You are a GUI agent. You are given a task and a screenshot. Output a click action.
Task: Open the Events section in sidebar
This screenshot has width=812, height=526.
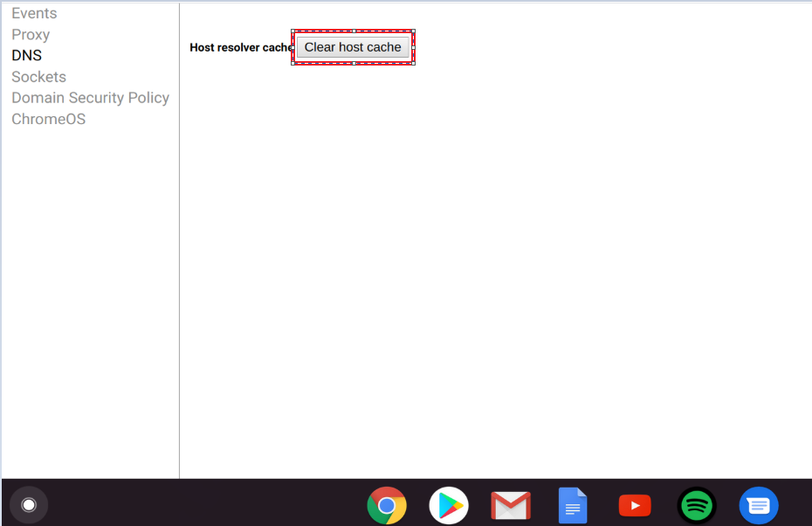point(34,13)
